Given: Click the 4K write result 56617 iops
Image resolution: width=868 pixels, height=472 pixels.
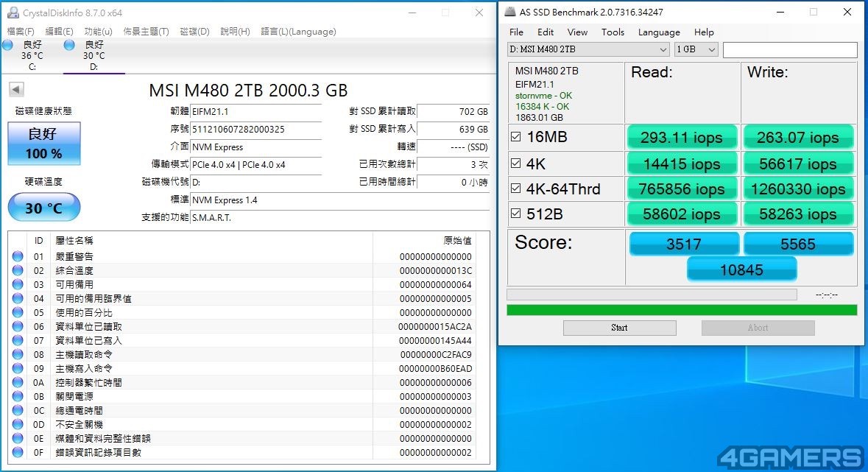Looking at the screenshot, I should point(798,164).
